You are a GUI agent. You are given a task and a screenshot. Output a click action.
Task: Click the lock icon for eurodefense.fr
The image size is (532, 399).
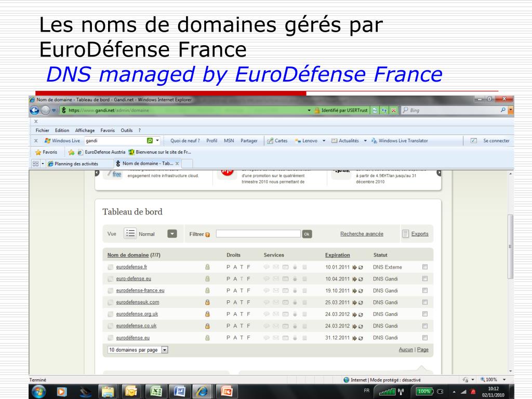point(207,267)
